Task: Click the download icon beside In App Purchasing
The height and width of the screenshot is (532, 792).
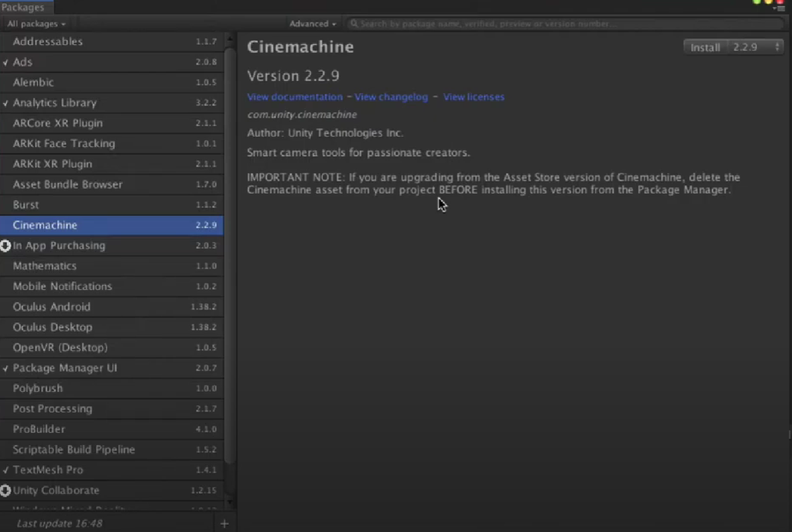Action: tap(5, 245)
